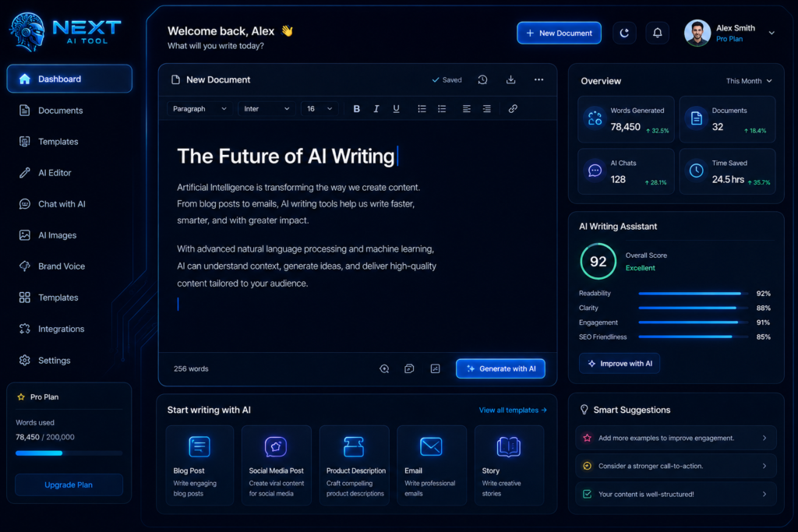Click the copy icon in the editor footer

pos(409,368)
